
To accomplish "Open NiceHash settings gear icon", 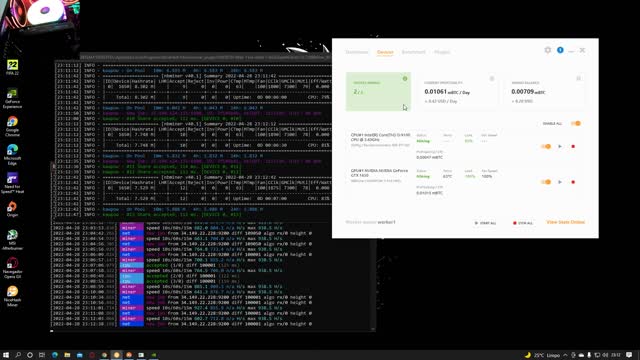I will tap(548, 50).
